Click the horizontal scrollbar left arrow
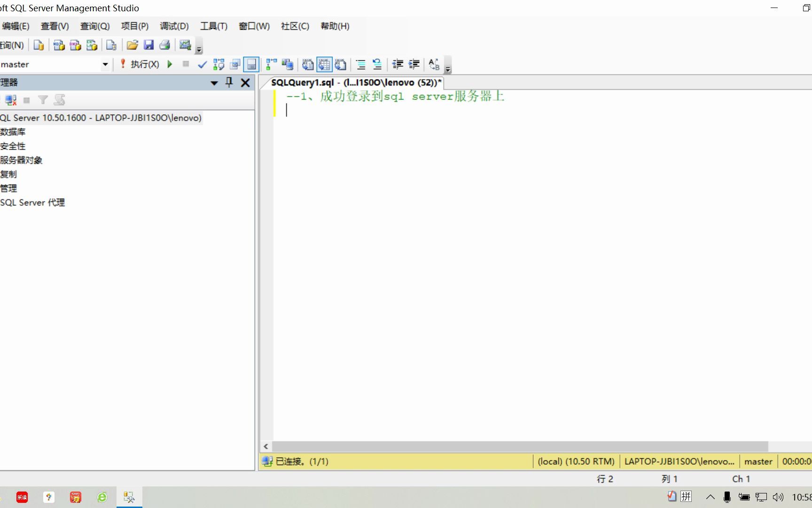812x508 pixels. pos(266,446)
